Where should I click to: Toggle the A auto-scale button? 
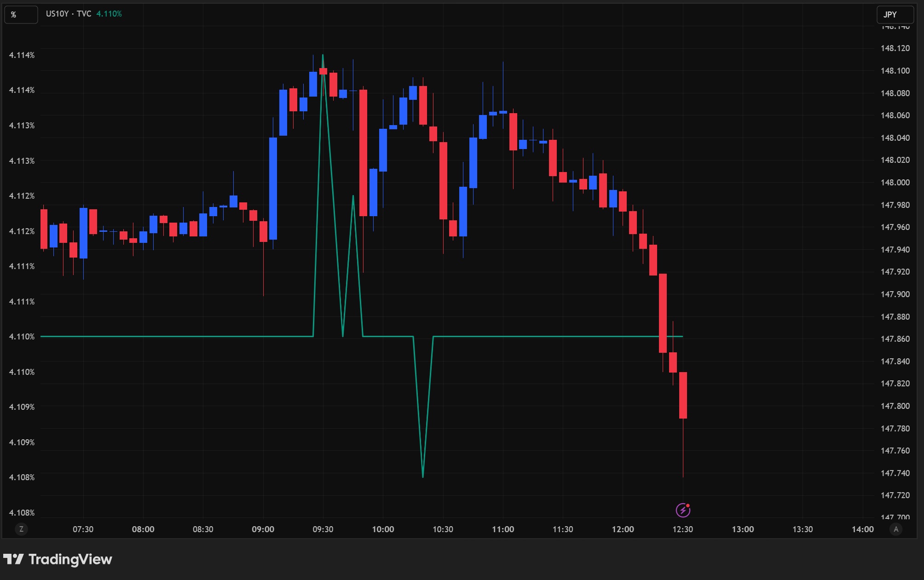point(895,529)
